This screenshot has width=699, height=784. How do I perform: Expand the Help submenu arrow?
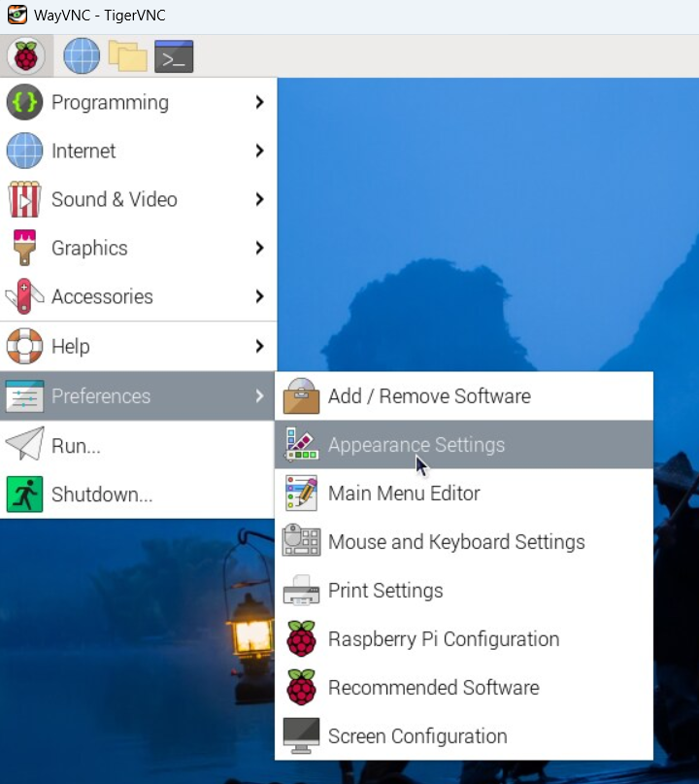259,346
